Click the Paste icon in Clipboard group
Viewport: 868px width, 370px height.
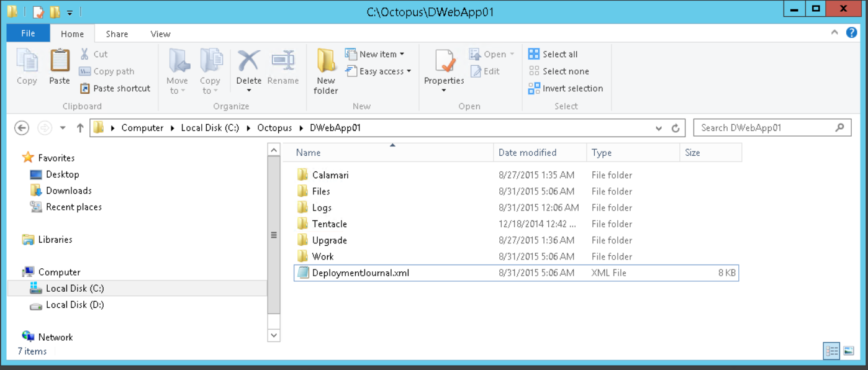(60, 61)
